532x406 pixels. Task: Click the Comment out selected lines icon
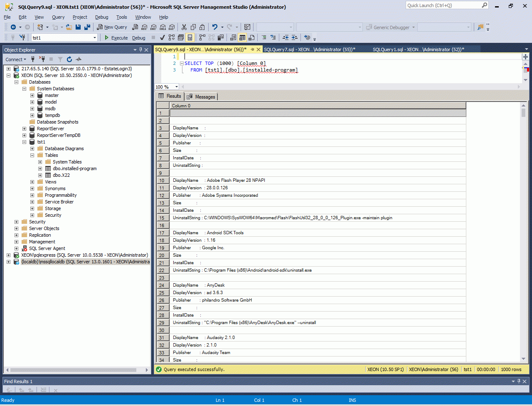pyautogui.click(x=264, y=38)
